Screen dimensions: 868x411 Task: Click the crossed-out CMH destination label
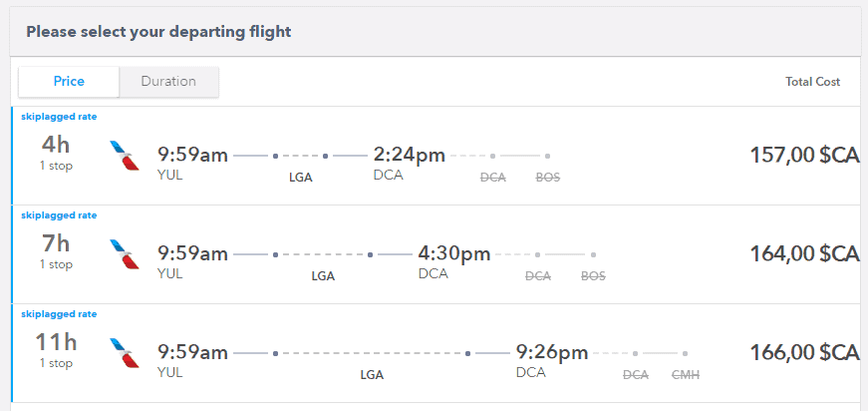point(686,375)
